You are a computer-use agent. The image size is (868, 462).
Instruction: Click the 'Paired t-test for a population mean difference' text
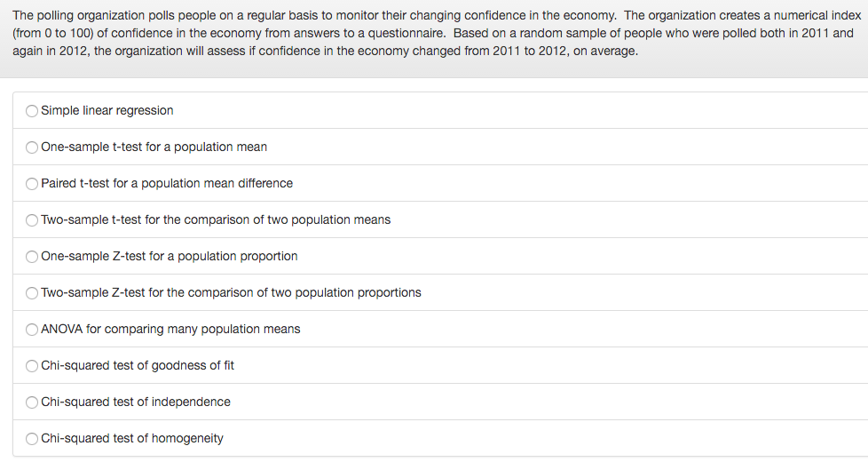167,183
